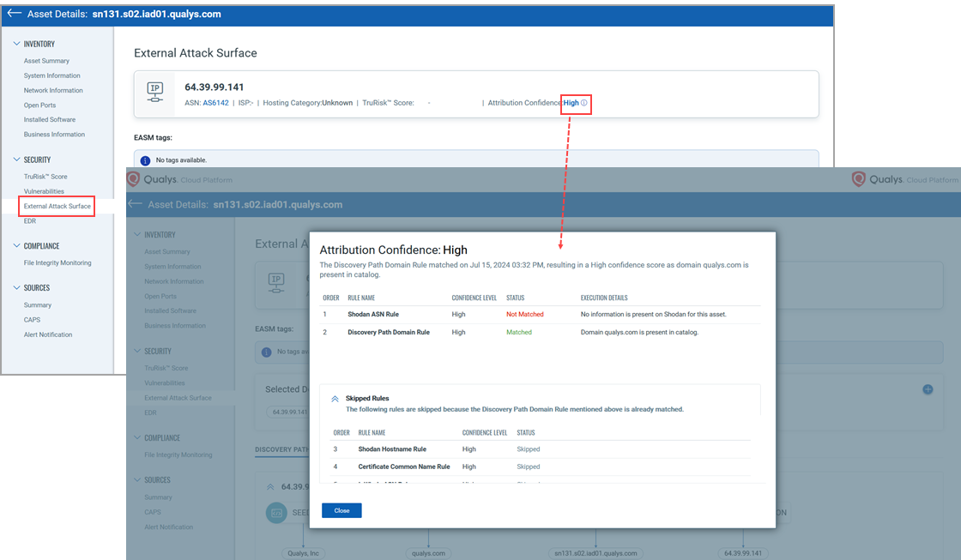Click the 64.39.99.141 IP address heading
Screen dimensions: 961x560
[214, 87]
